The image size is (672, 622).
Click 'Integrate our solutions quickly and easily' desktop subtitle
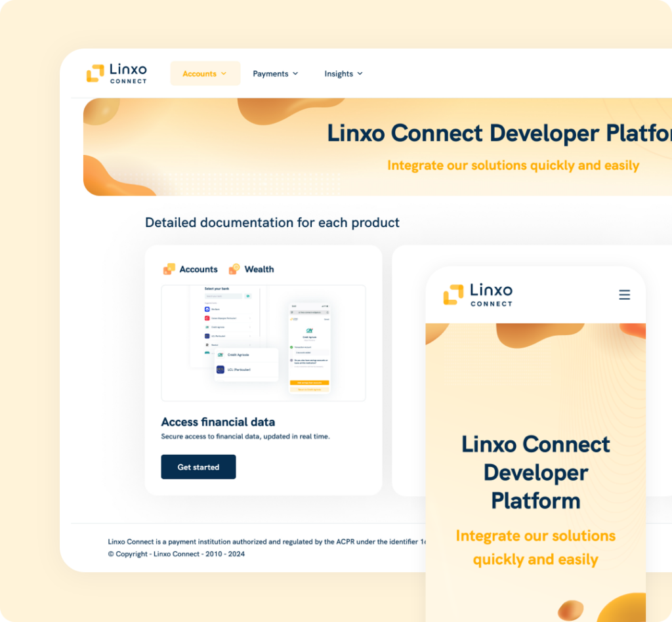click(x=513, y=165)
